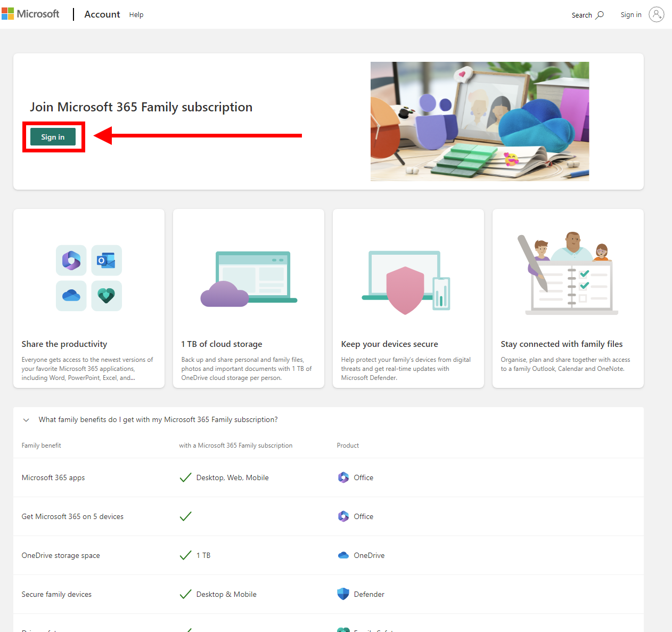Click the Search magnifier icon

pos(600,15)
